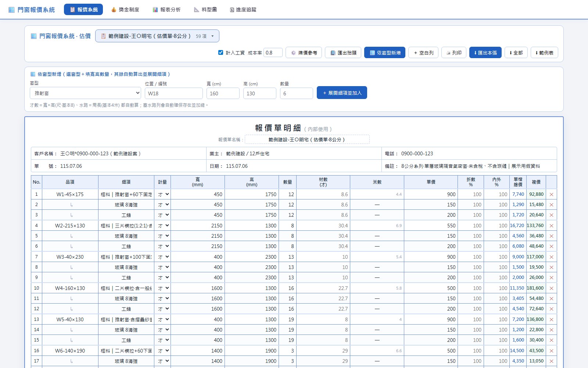Click the 範例表 download button
588x368 pixels.
pos(544,53)
